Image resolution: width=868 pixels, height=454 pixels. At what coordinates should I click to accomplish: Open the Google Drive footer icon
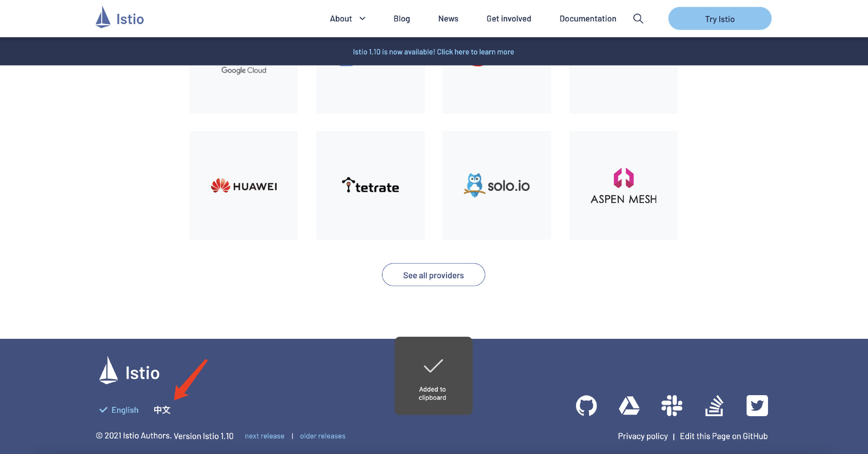tap(629, 406)
